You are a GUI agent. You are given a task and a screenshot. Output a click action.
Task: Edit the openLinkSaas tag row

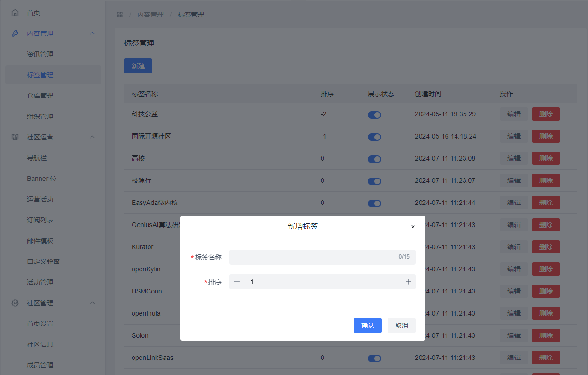tap(514, 358)
